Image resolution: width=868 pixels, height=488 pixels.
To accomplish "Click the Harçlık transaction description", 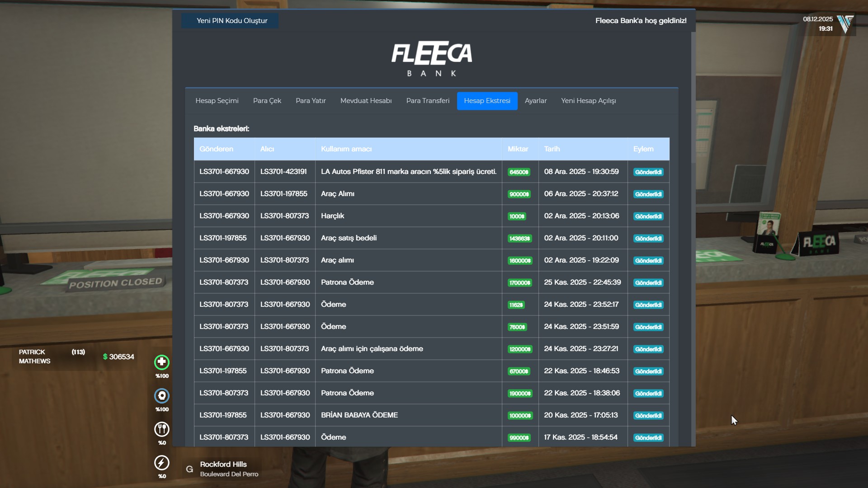I will click(332, 216).
